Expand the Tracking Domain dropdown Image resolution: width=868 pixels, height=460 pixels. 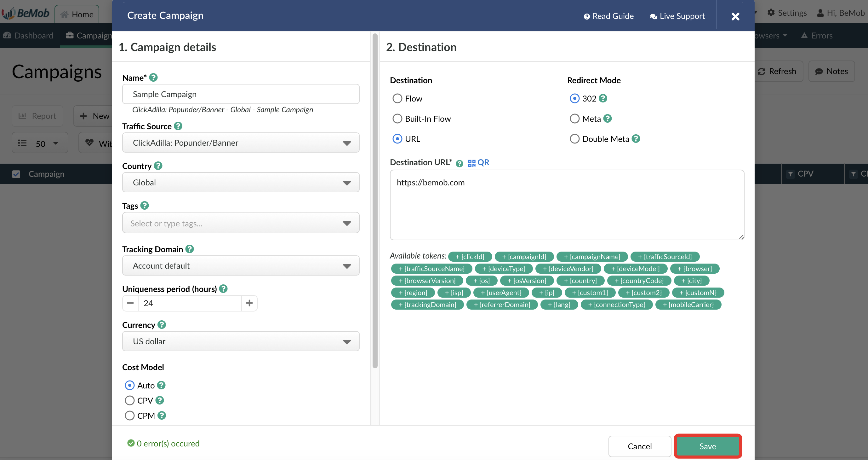pyautogui.click(x=241, y=266)
